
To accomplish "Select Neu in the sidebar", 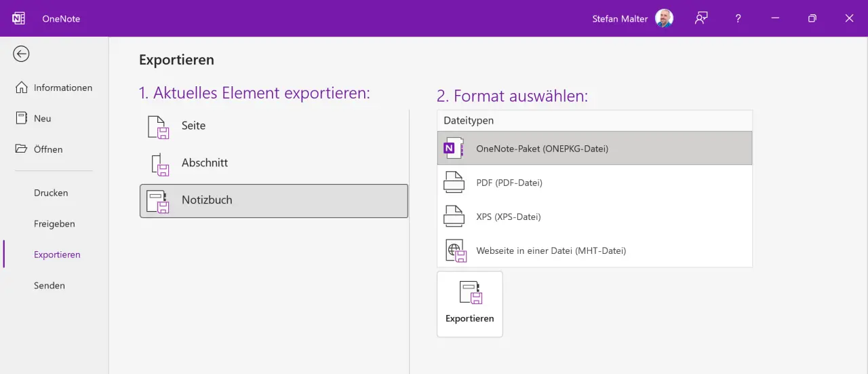I will click(x=42, y=118).
